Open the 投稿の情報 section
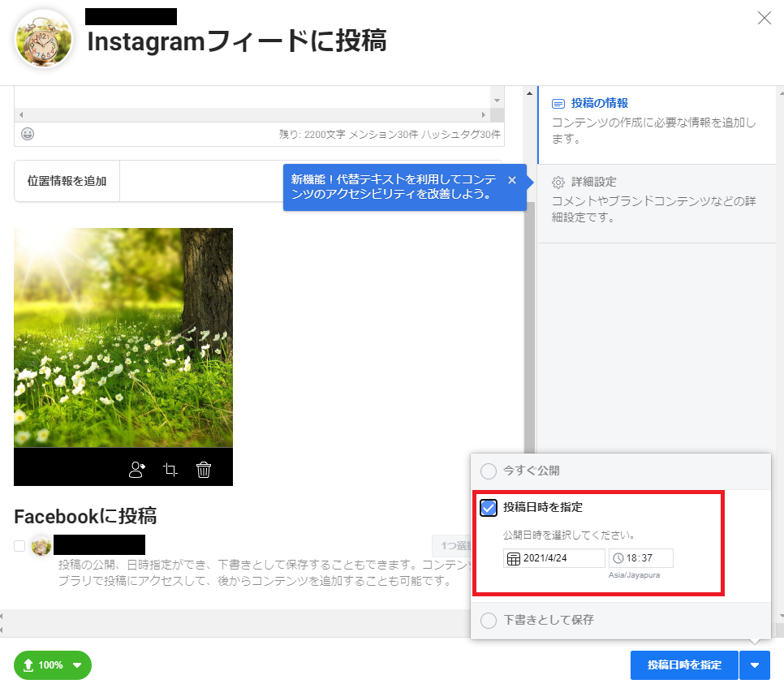Image resolution: width=784 pixels, height=688 pixels. tap(657, 125)
